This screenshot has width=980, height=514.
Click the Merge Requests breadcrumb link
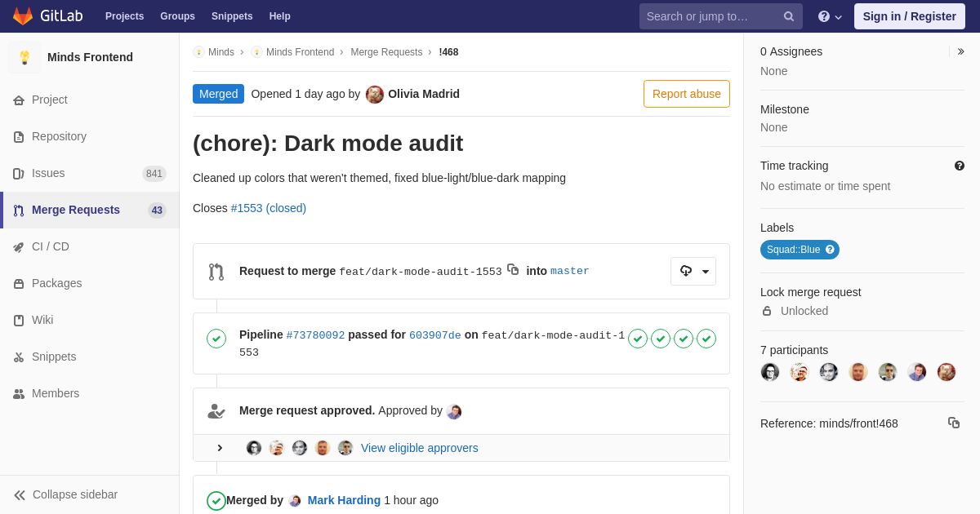point(386,52)
